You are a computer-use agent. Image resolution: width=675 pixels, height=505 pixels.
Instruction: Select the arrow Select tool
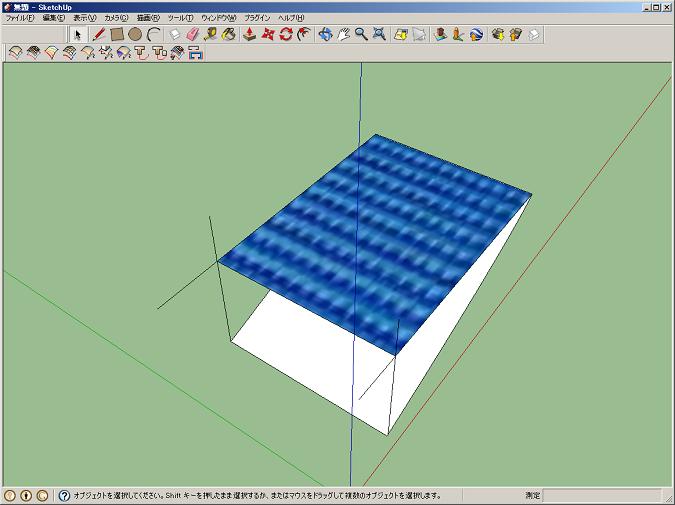point(79,34)
